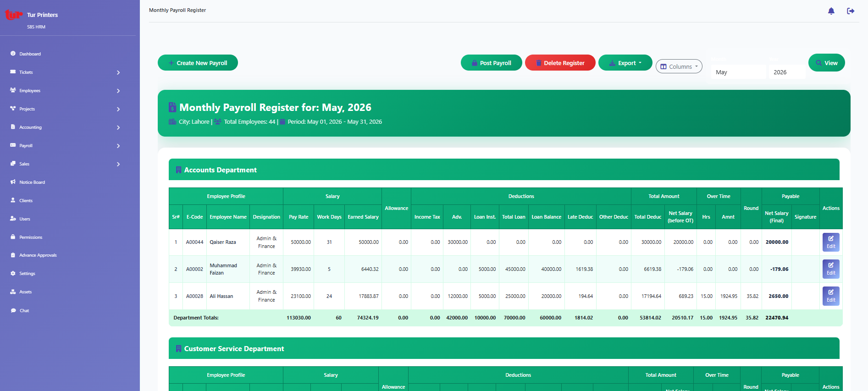Click the final net salary -179.06
The height and width of the screenshot is (391, 868).
tap(779, 269)
